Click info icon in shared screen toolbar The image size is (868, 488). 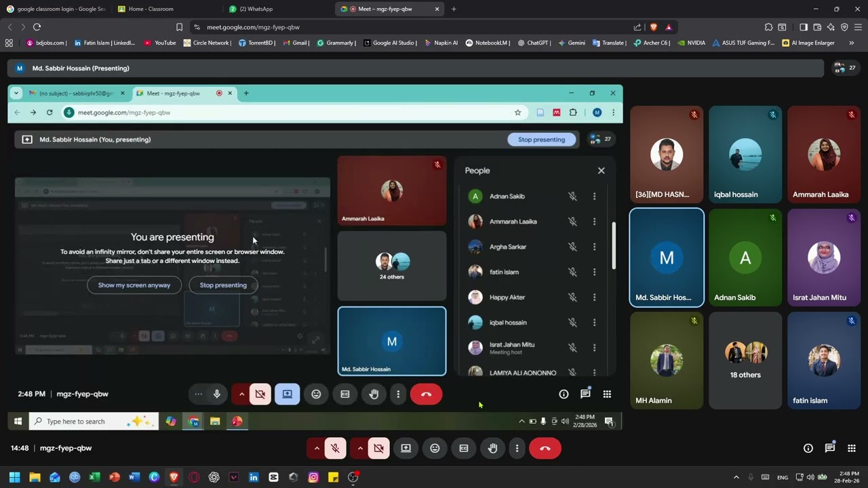(564, 394)
